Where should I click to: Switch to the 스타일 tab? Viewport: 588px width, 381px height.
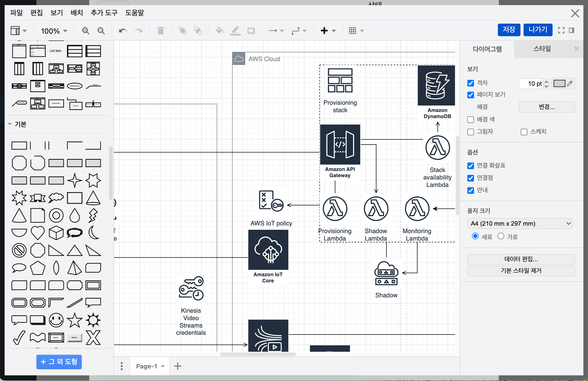click(x=542, y=49)
